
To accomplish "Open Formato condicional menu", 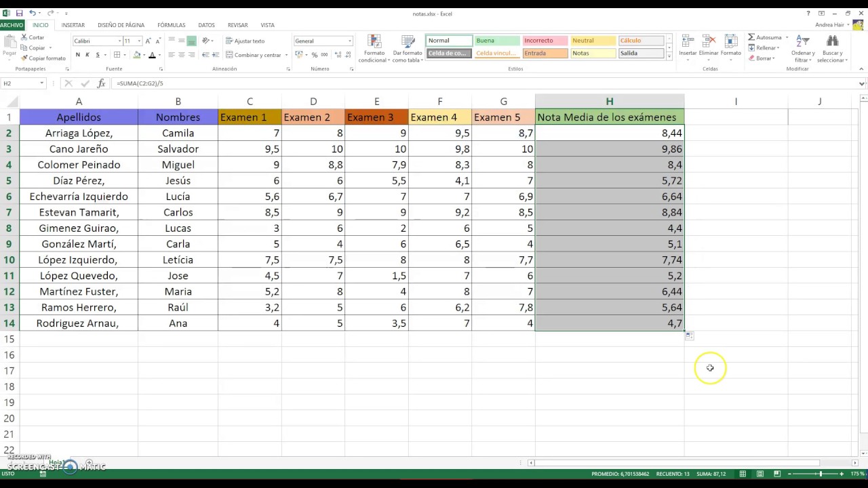I will (x=372, y=48).
